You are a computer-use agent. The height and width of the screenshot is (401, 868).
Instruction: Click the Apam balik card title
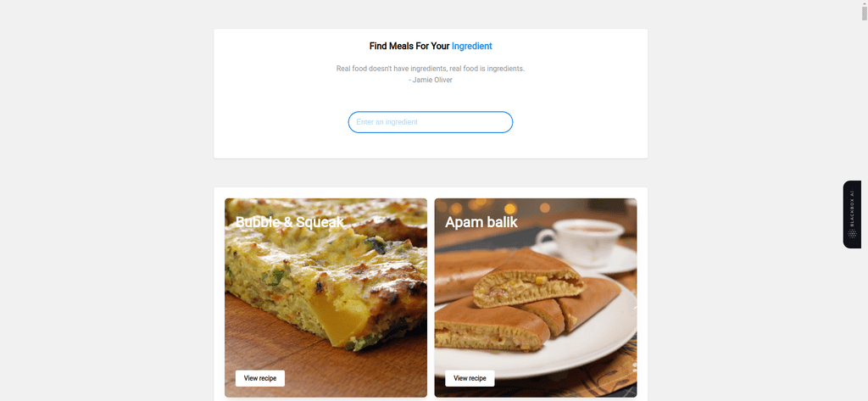(x=481, y=222)
